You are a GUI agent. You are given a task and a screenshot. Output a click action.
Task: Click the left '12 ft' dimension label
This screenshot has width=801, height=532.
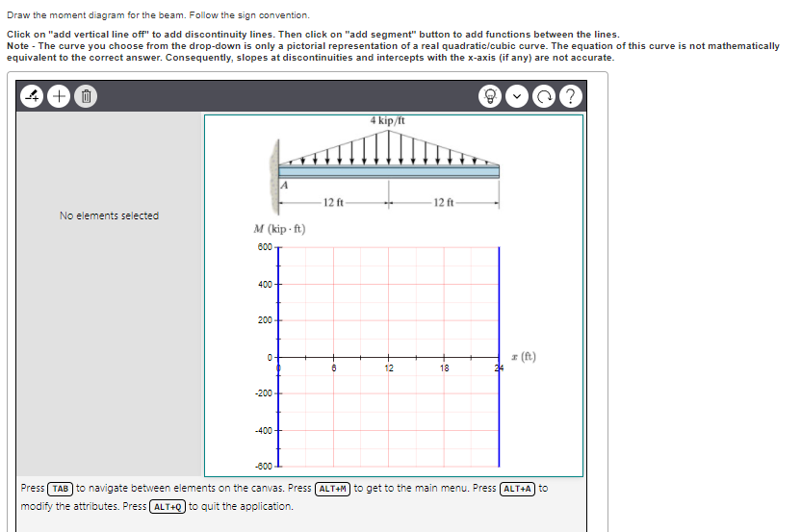coord(333,203)
